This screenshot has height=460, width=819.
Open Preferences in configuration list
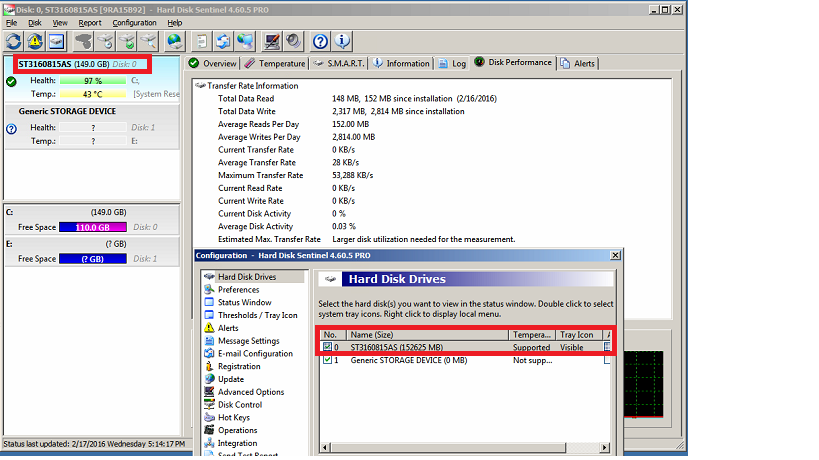point(238,289)
